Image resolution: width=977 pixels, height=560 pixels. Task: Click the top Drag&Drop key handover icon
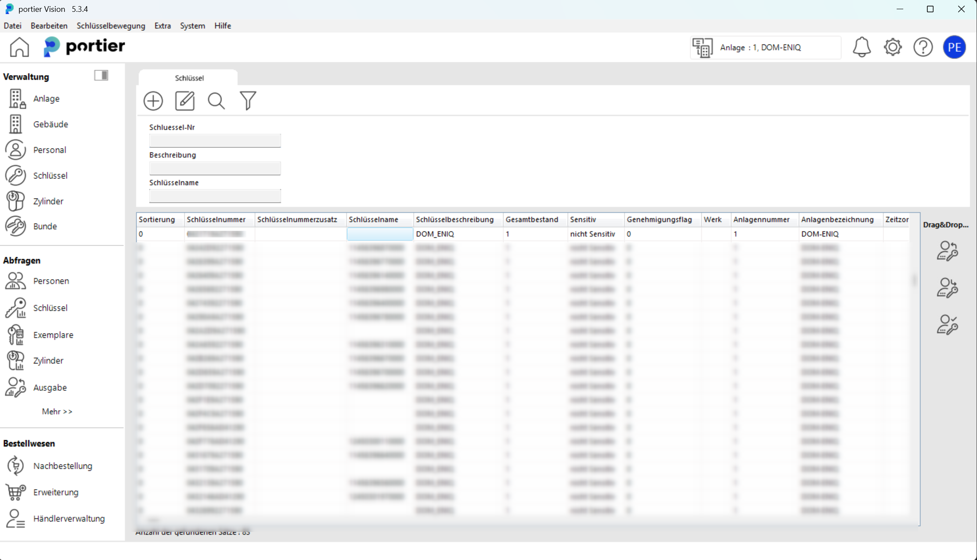coord(947,251)
